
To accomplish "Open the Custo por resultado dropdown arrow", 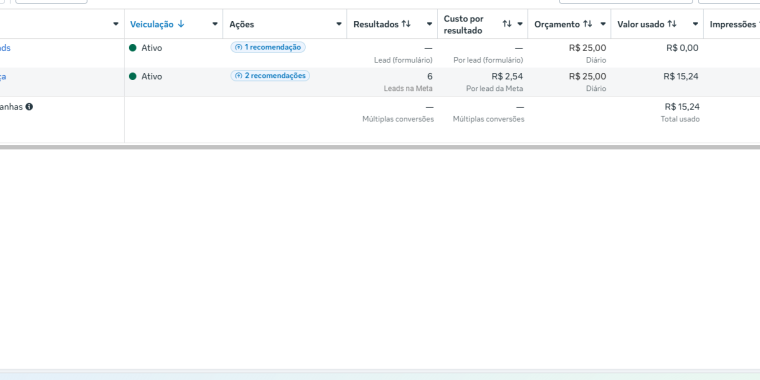I will pos(520,24).
